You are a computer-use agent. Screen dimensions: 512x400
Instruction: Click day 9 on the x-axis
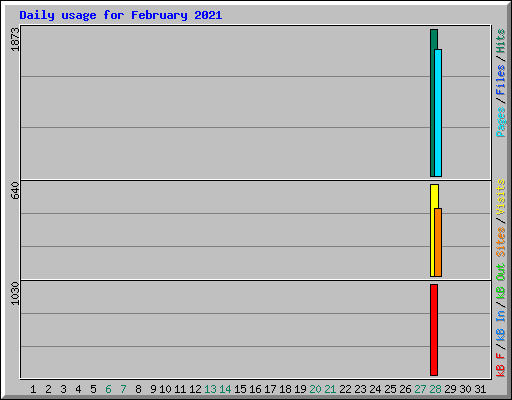tap(153, 389)
